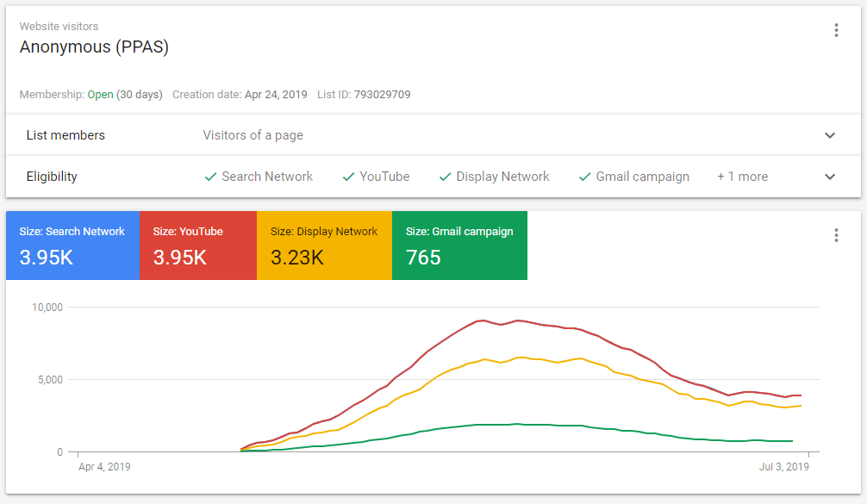Show the '+ 1 more' eligibility networks

(742, 177)
